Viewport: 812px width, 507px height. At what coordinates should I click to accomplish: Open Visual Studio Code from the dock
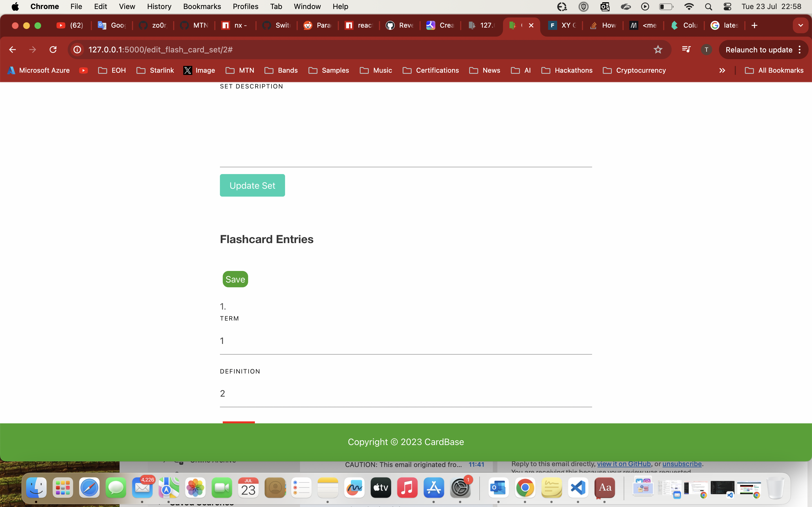pyautogui.click(x=578, y=488)
